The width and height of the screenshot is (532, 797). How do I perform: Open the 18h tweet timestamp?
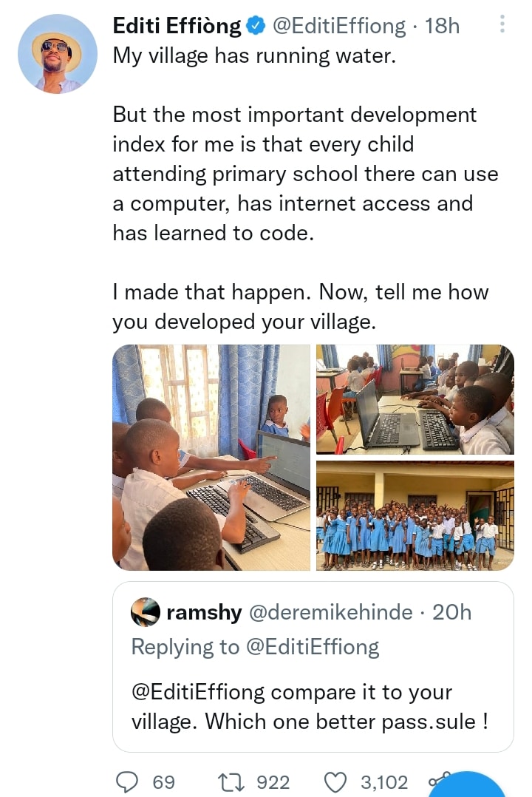click(443, 27)
